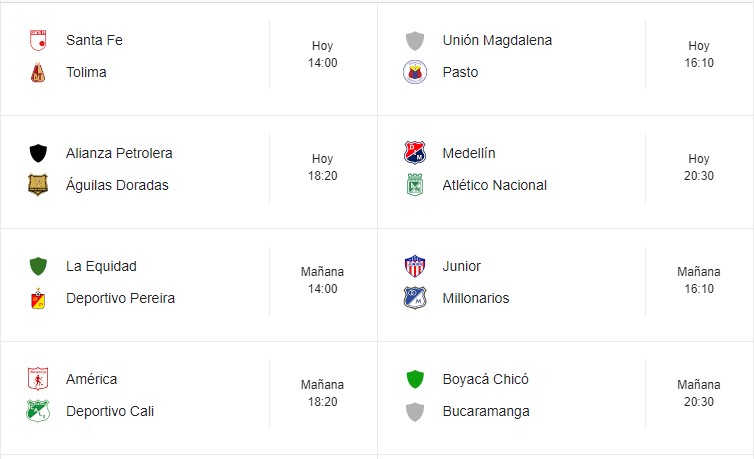Open the Bucaramanga team name
This screenshot has height=459, width=754.
(x=486, y=411)
